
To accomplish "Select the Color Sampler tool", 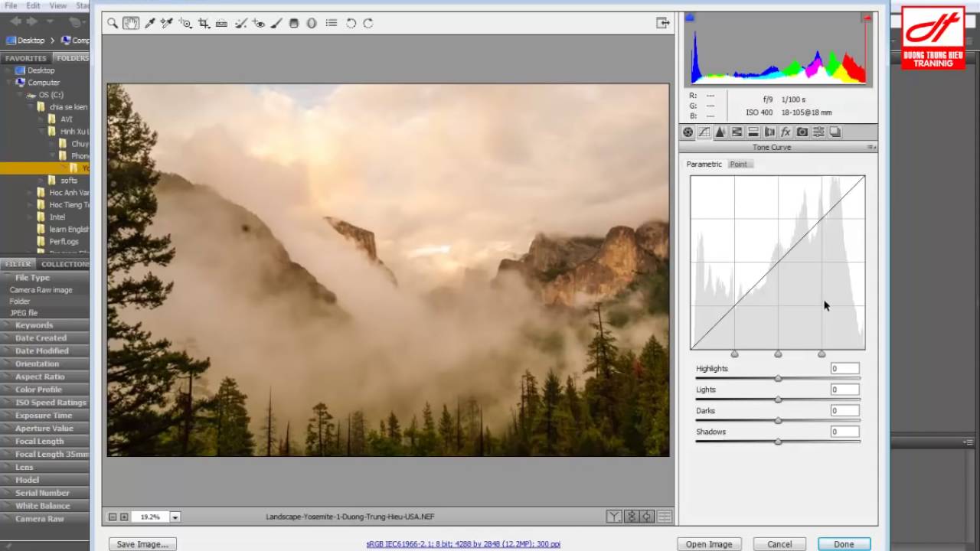I will [166, 24].
